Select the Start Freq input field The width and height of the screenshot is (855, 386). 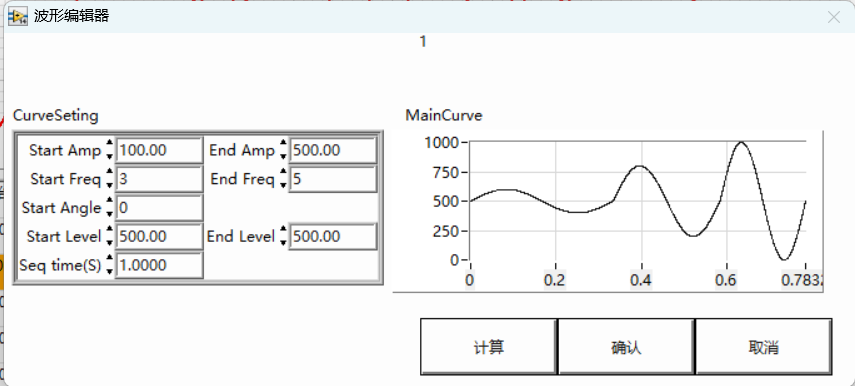159,179
